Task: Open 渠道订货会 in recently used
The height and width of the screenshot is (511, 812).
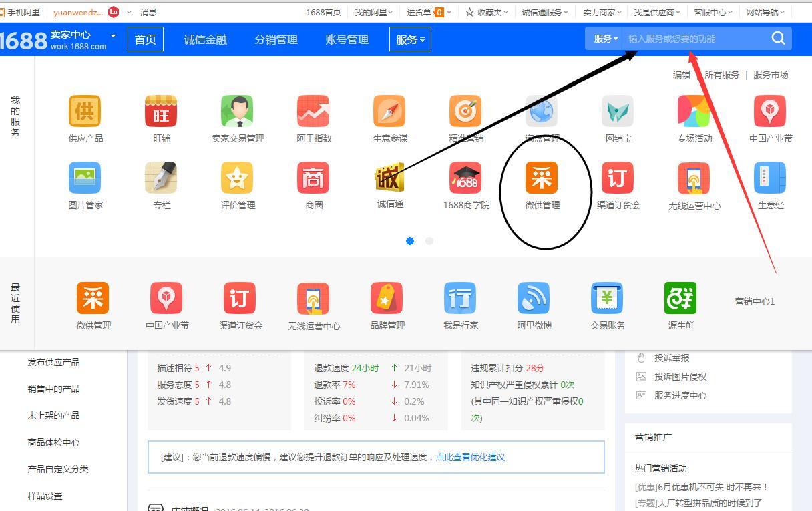Action: 240,298
